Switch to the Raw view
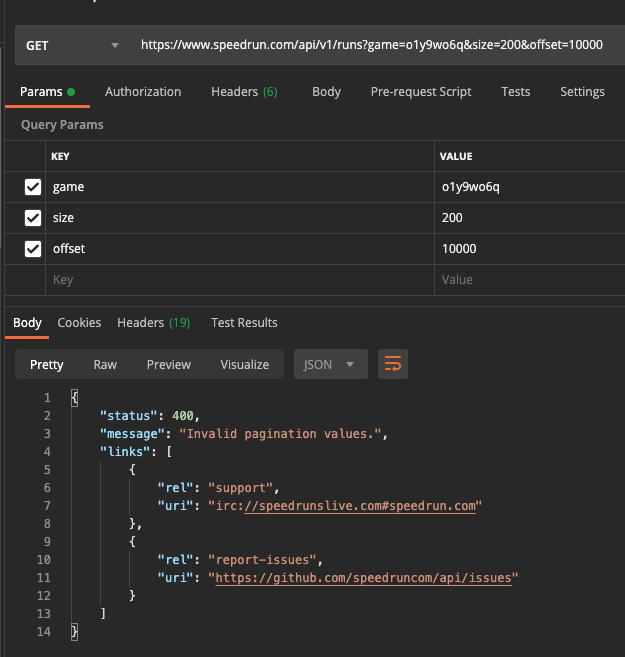 (x=105, y=365)
